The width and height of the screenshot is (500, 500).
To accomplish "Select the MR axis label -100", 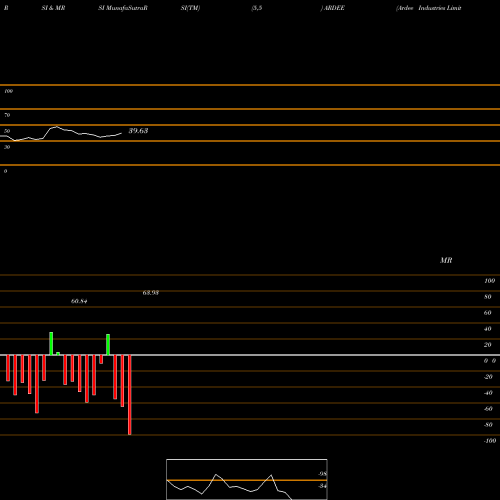I will (x=490, y=441).
